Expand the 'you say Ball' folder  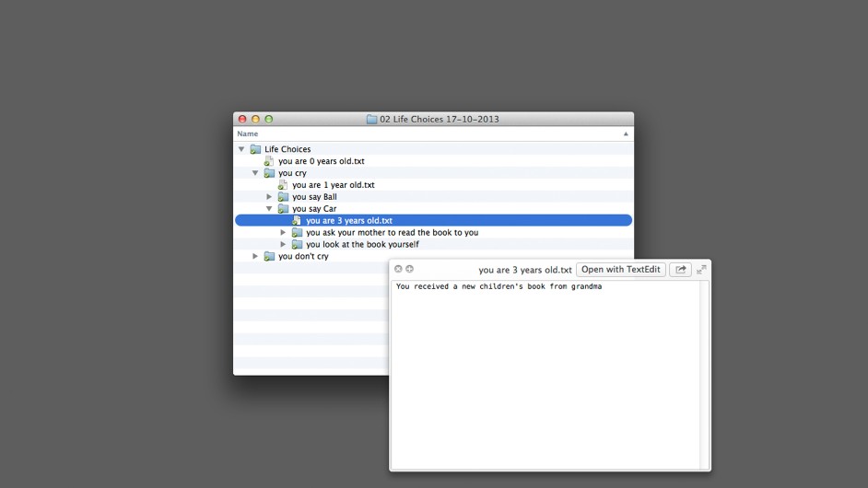click(x=269, y=197)
